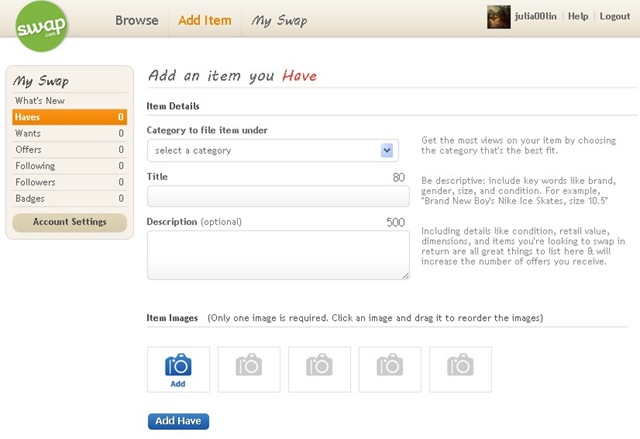Select the second grey camera image slot
This screenshot has width=640, height=439.
[249, 370]
